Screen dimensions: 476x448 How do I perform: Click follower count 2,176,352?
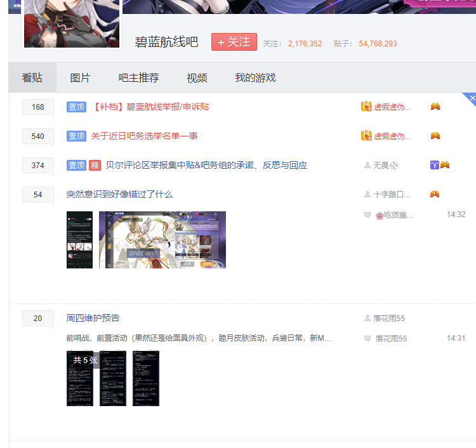point(305,44)
